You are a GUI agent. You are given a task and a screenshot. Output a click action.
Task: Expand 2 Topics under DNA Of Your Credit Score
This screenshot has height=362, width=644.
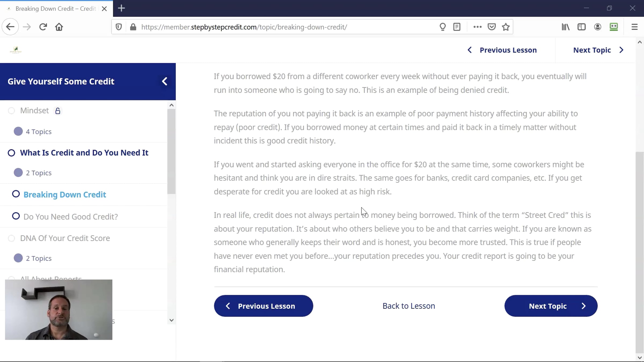click(x=38, y=258)
